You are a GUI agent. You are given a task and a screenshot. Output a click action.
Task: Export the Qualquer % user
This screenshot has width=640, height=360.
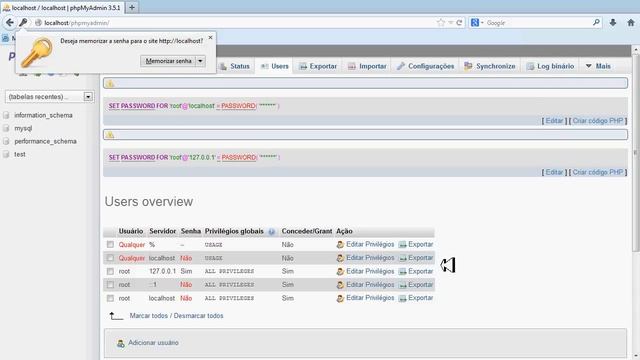click(416, 244)
